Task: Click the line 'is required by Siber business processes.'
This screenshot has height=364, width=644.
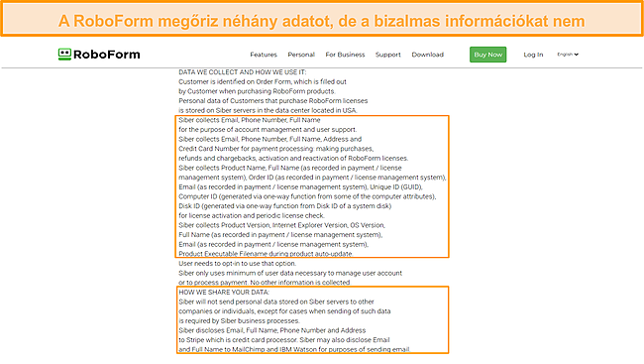Action: [239, 320]
